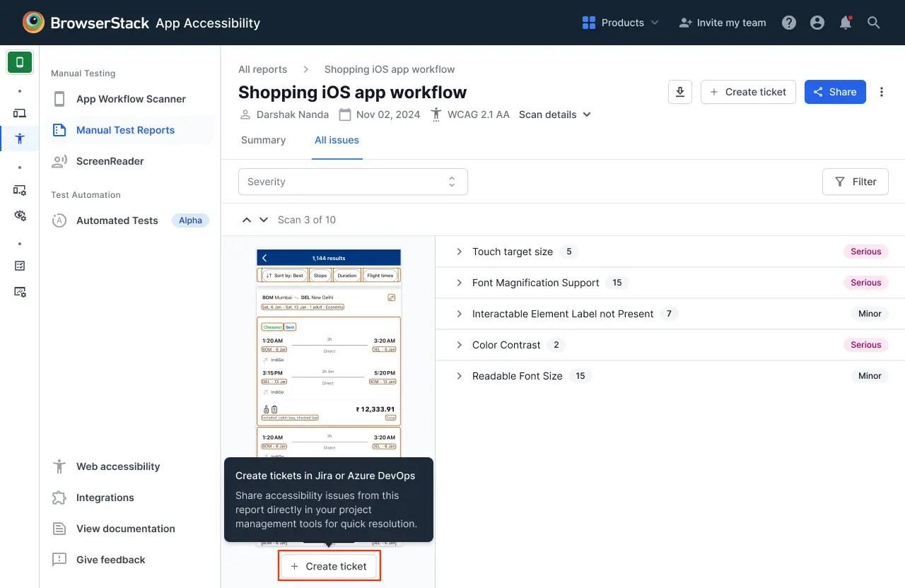Click the All reports breadcrumb link
This screenshot has width=905, height=588.
[262, 69]
